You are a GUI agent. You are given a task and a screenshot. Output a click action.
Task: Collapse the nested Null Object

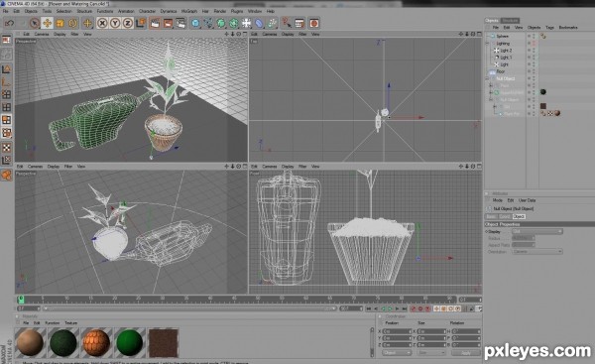(491, 99)
